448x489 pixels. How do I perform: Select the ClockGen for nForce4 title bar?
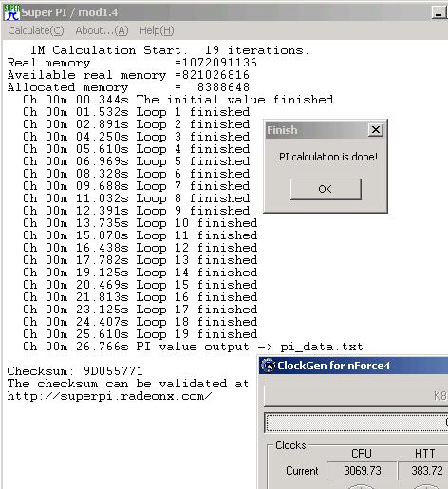pyautogui.click(x=353, y=366)
